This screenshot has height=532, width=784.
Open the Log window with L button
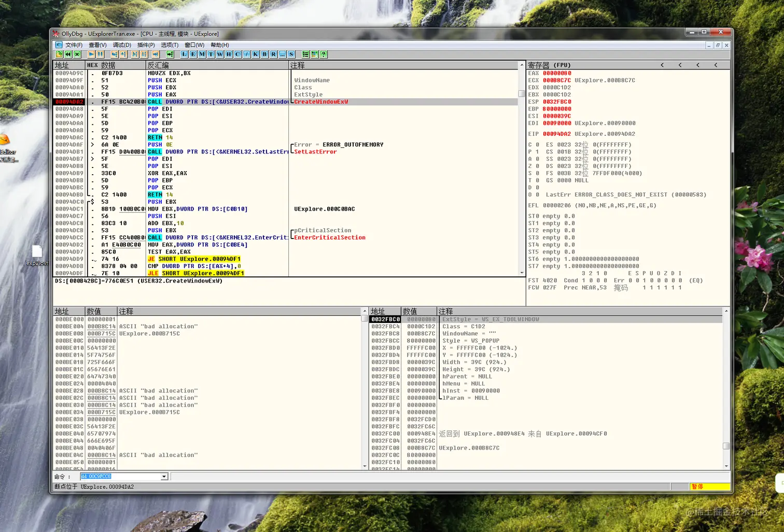[x=184, y=54]
